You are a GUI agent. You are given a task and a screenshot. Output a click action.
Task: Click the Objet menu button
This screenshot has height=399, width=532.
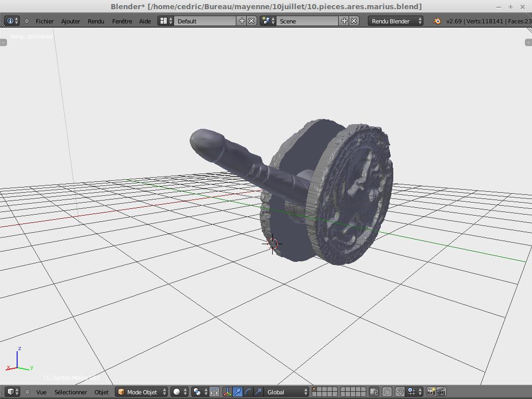[x=101, y=392]
